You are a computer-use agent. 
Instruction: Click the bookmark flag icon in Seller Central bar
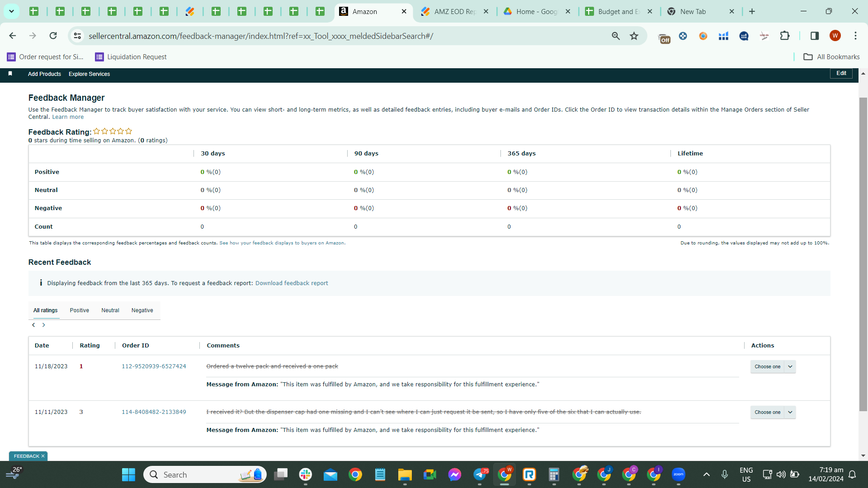[10, 74]
